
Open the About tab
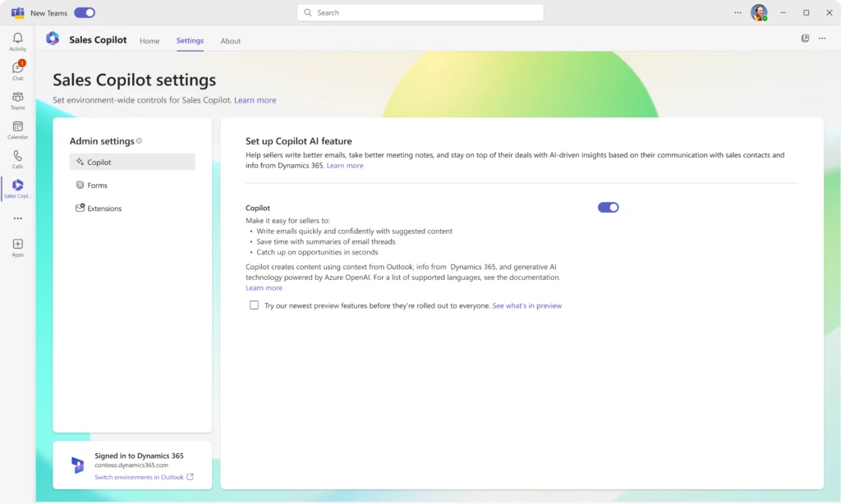[230, 40]
